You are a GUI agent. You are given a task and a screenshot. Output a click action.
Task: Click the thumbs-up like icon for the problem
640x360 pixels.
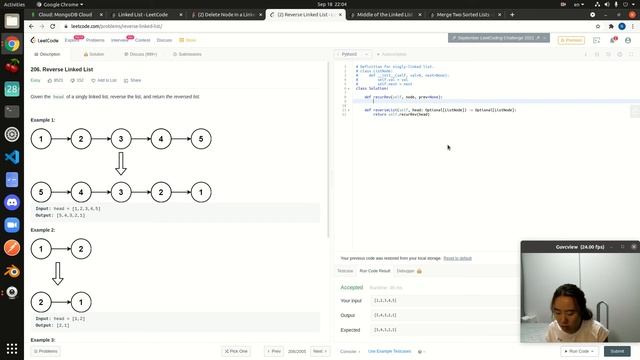(x=50, y=80)
